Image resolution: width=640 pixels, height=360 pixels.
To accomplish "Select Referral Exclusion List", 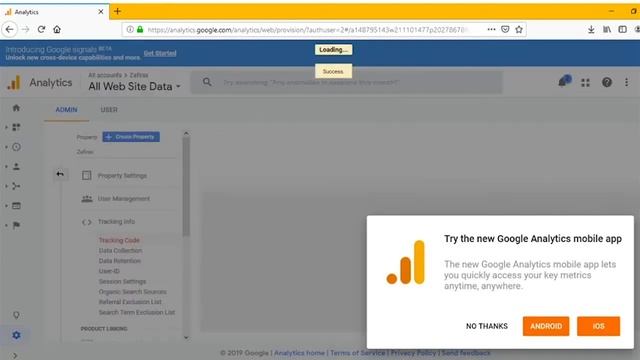I will (130, 302).
